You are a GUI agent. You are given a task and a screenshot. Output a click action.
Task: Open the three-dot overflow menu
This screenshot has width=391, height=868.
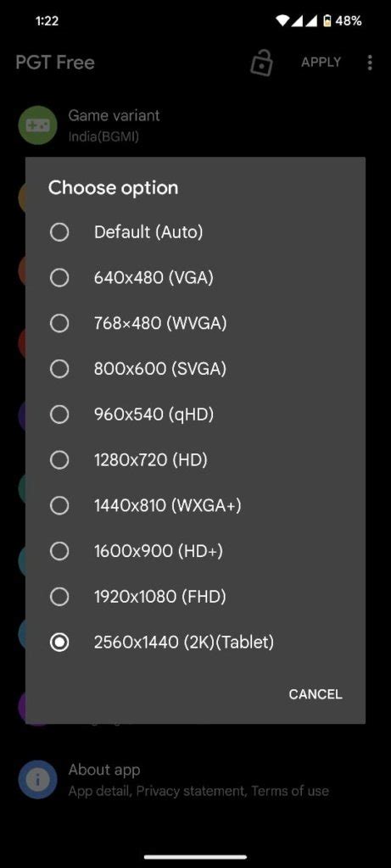click(x=370, y=63)
